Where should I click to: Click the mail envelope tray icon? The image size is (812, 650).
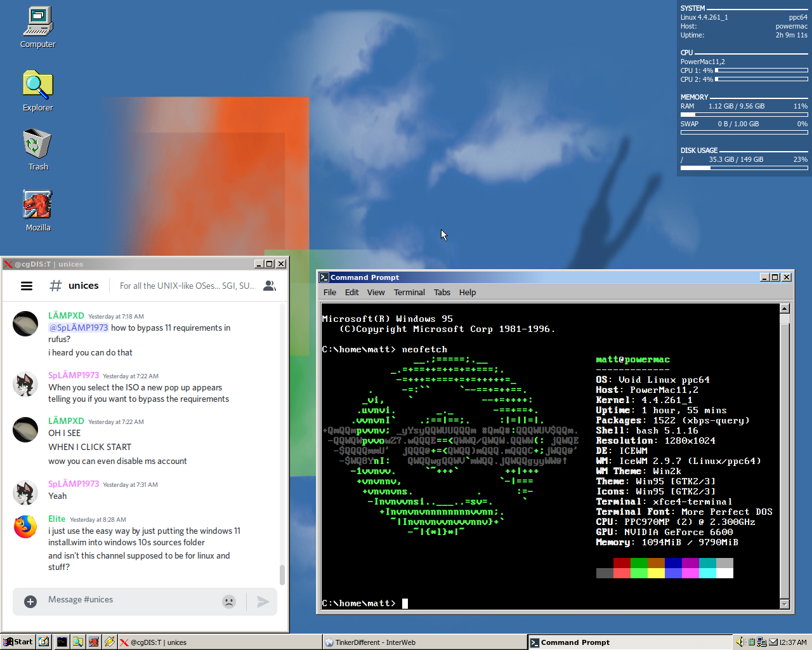(773, 642)
